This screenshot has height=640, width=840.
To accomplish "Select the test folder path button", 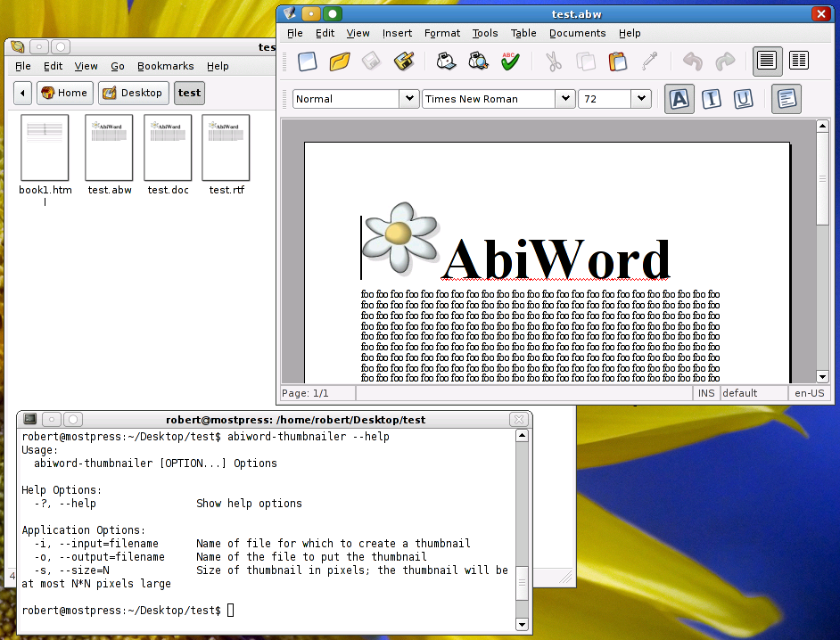I will [x=189, y=94].
